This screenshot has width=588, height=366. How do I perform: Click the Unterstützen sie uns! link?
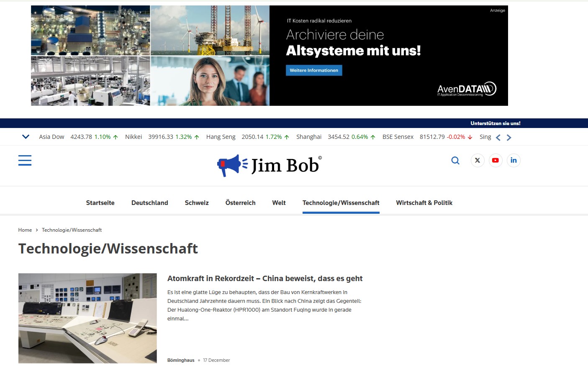[495, 123]
